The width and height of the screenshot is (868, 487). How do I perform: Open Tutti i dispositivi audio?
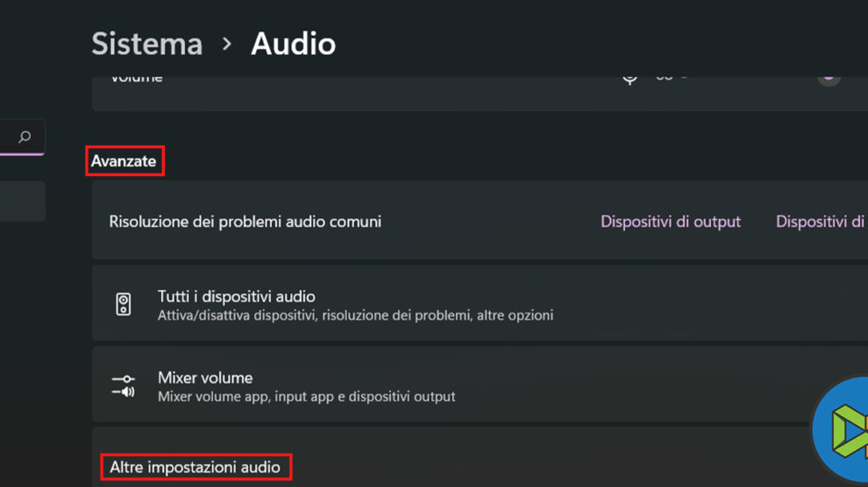pos(236,297)
